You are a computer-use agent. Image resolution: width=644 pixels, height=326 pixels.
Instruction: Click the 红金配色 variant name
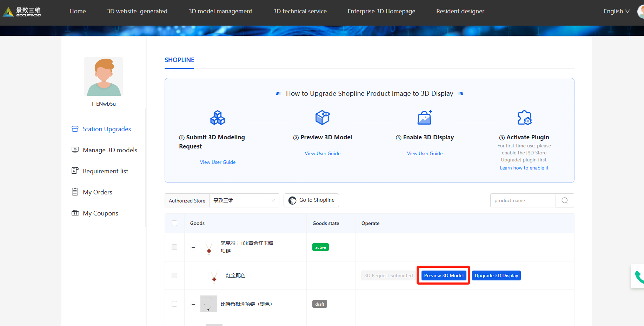(x=236, y=275)
